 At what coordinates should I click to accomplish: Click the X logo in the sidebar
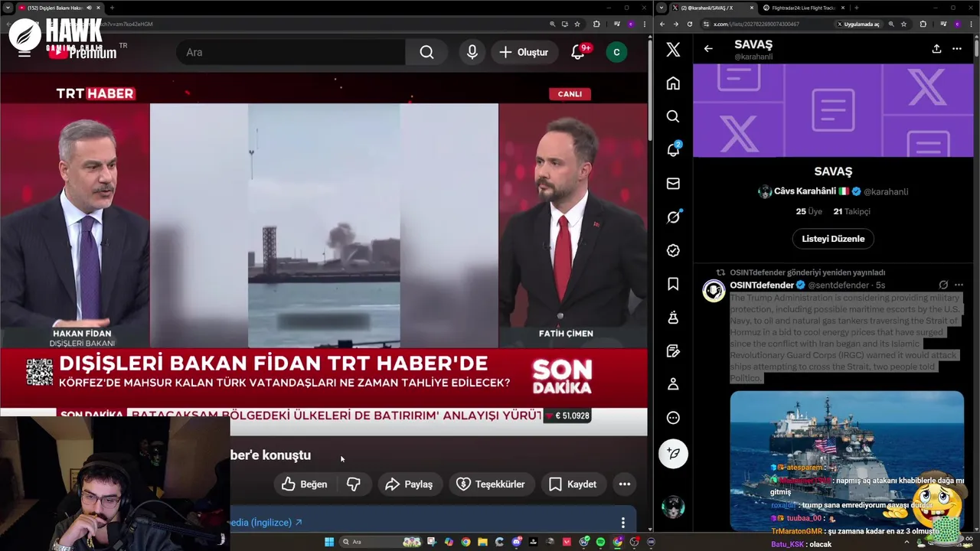pyautogui.click(x=673, y=50)
